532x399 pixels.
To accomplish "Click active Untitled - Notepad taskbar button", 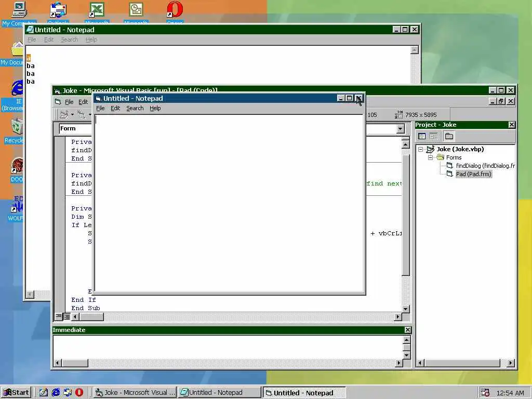I will click(x=304, y=393).
